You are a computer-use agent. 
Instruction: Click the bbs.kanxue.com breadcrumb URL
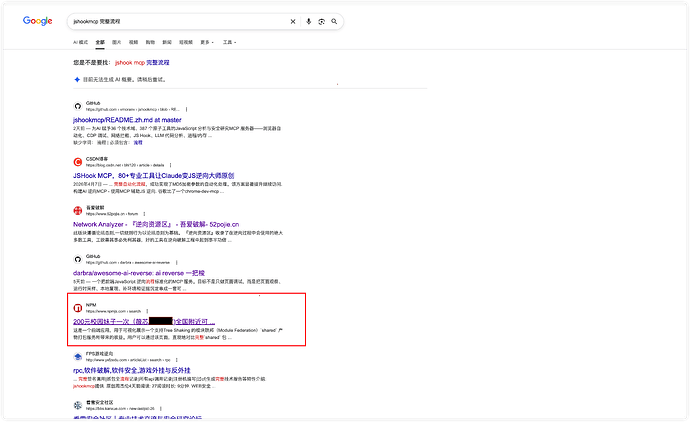120,409
